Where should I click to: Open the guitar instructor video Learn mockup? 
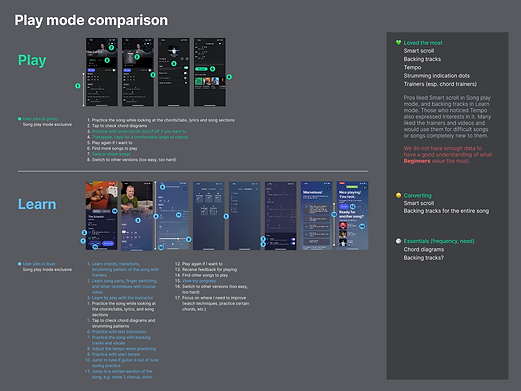(137, 216)
